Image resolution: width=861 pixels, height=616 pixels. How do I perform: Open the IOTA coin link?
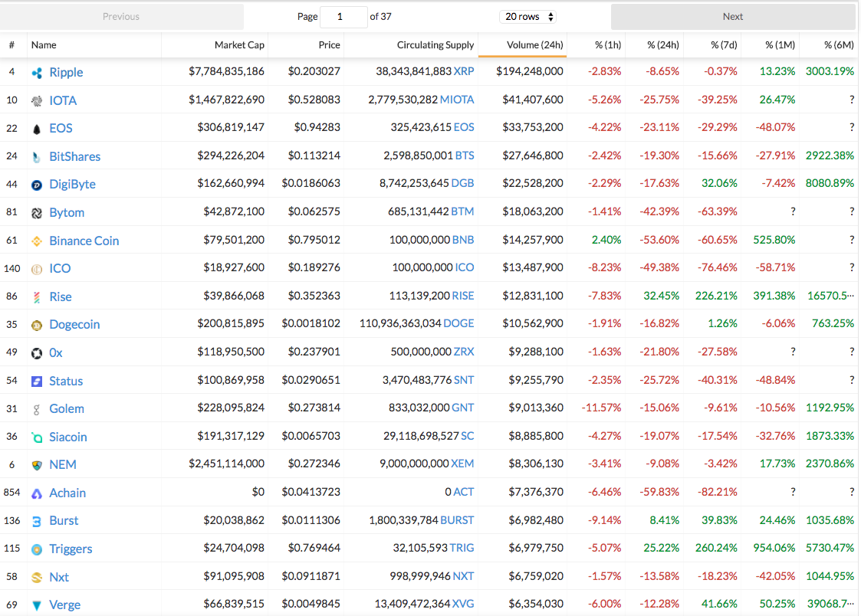pyautogui.click(x=63, y=101)
